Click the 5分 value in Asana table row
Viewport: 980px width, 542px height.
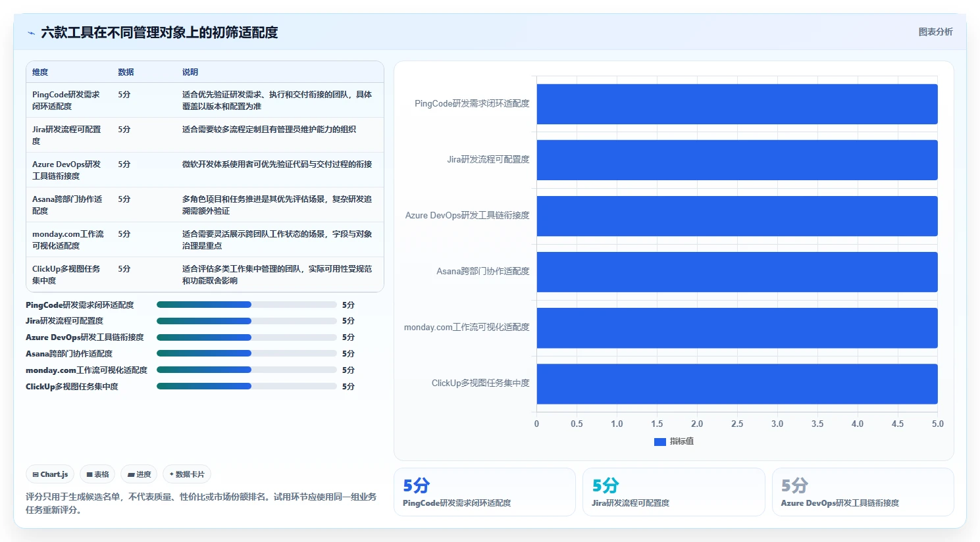pos(124,199)
